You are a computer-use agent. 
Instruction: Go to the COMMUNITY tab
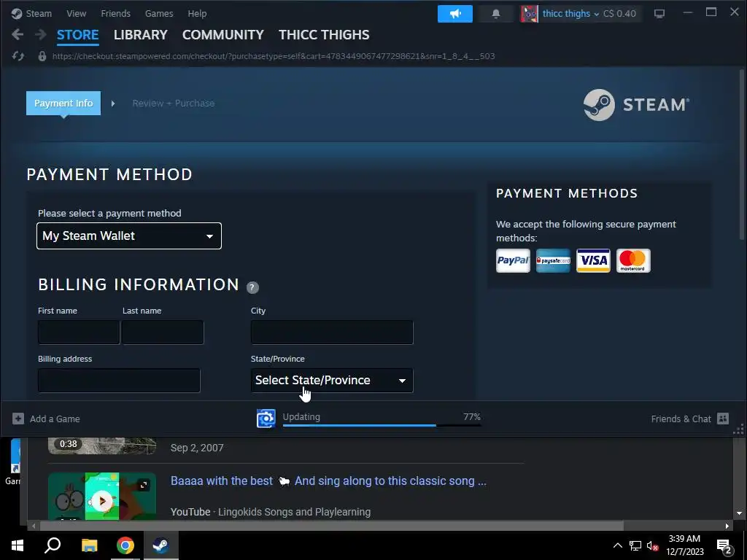tap(223, 35)
